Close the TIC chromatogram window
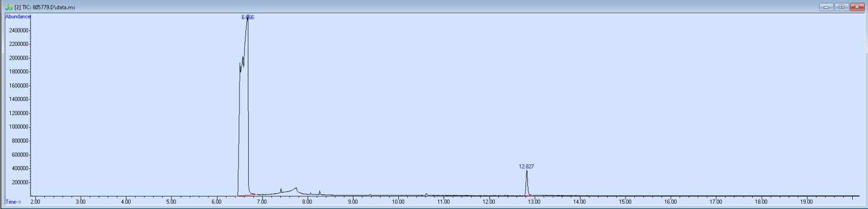This screenshot has height=209, width=868. [x=857, y=7]
